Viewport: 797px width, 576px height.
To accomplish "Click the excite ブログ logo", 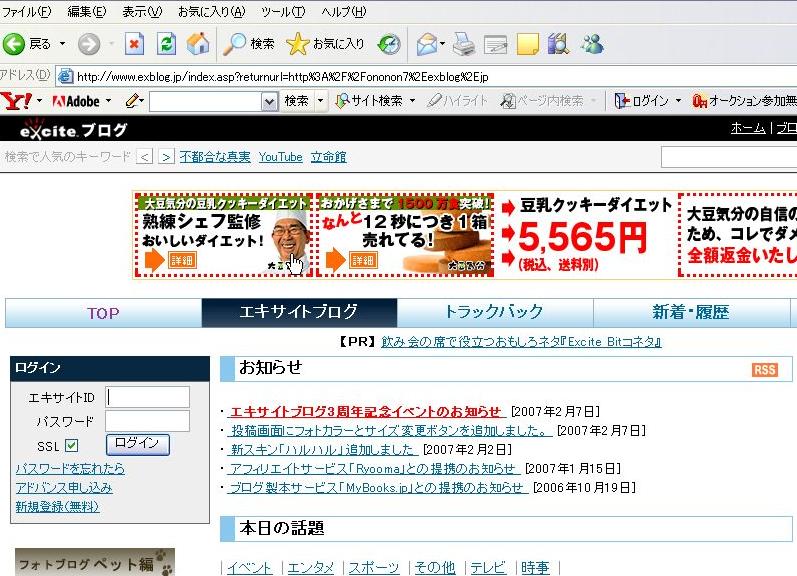I will [73, 130].
